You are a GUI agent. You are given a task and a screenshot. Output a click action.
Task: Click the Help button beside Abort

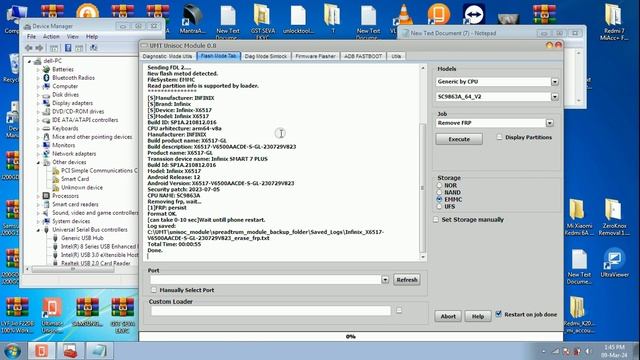478,316
